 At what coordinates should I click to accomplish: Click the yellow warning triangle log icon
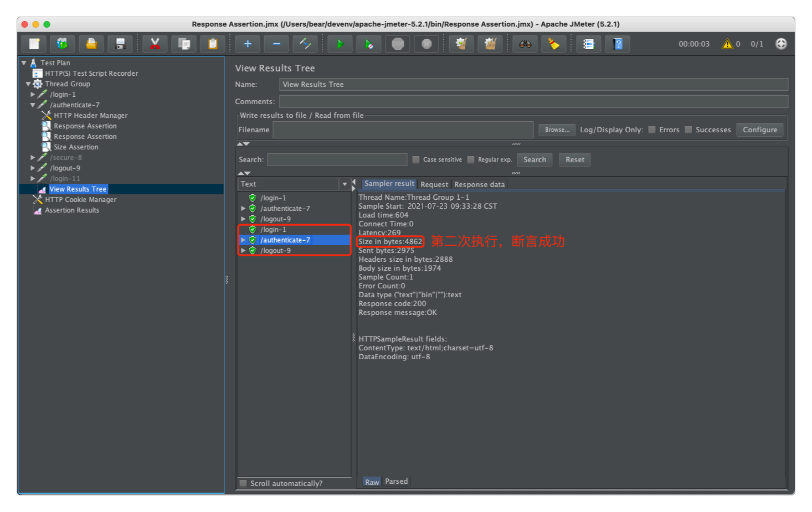(x=727, y=44)
